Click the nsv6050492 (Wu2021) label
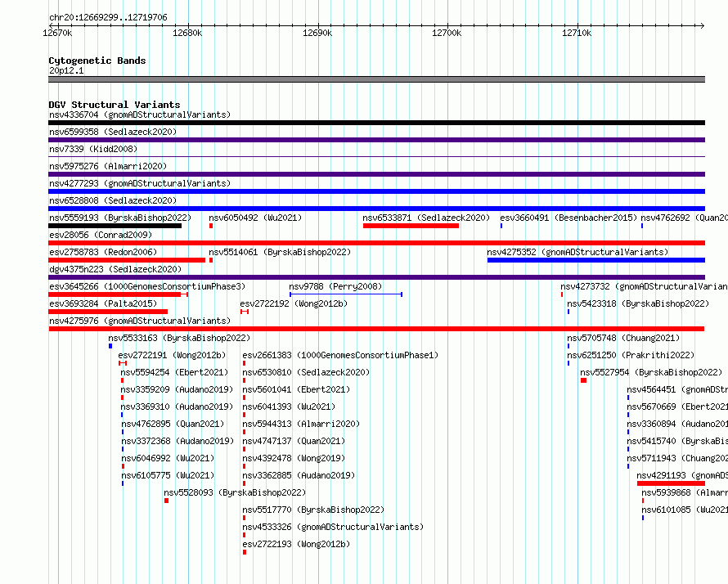This screenshot has height=584, width=728. click(x=255, y=218)
